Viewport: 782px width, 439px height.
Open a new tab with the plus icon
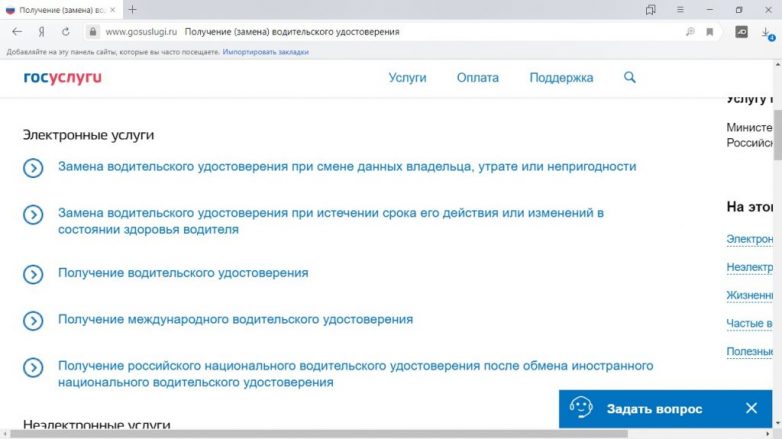click(132, 9)
